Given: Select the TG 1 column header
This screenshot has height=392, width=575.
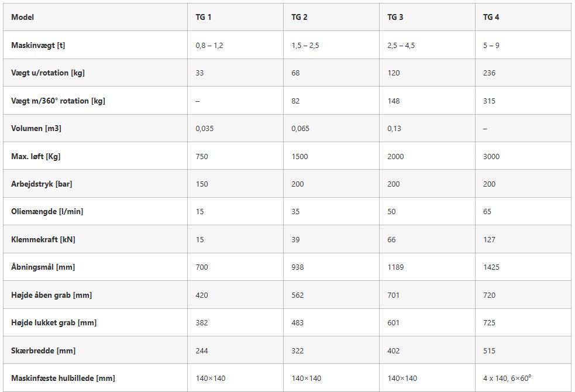Looking at the screenshot, I should 204,17.
